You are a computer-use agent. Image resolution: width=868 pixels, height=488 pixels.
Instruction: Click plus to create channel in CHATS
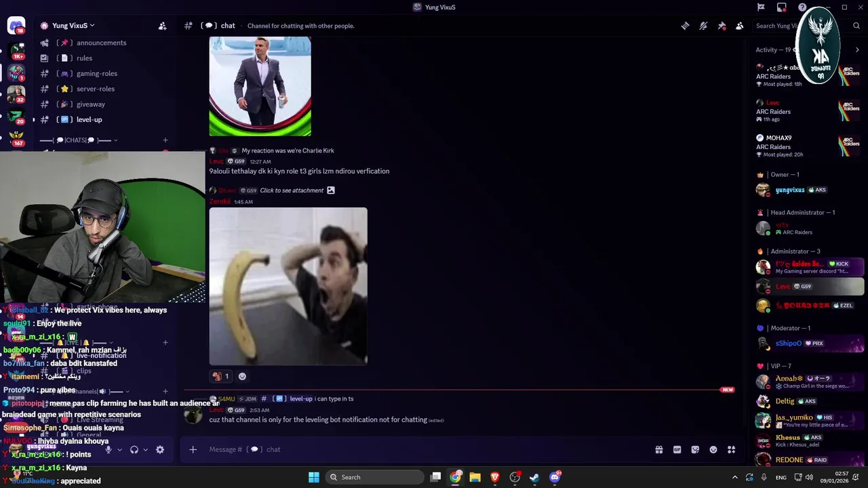pos(165,140)
